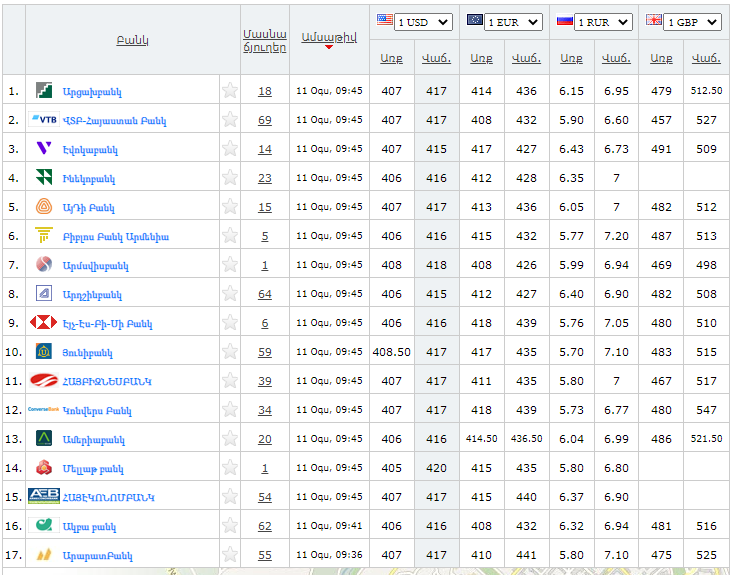
Task: Select the 1 RUR currency dropdown
Action: tap(604, 22)
